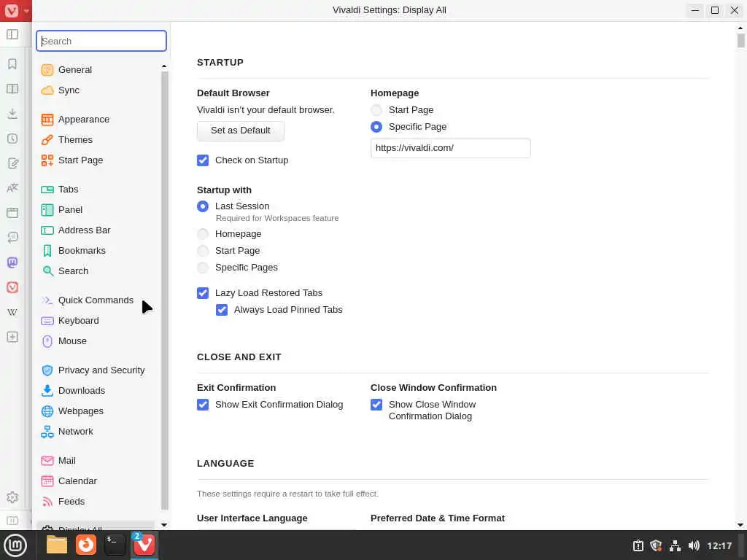Open the Wikipedia web panel icon
747x560 pixels.
point(12,312)
